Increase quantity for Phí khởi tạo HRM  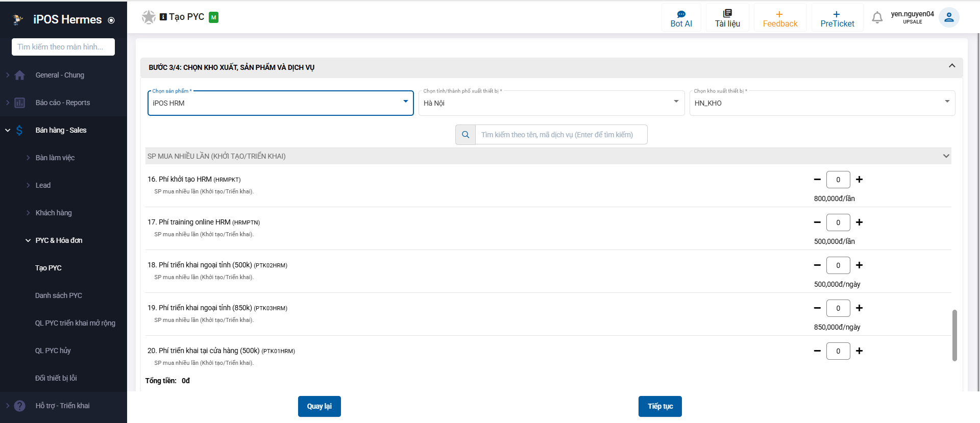click(860, 180)
